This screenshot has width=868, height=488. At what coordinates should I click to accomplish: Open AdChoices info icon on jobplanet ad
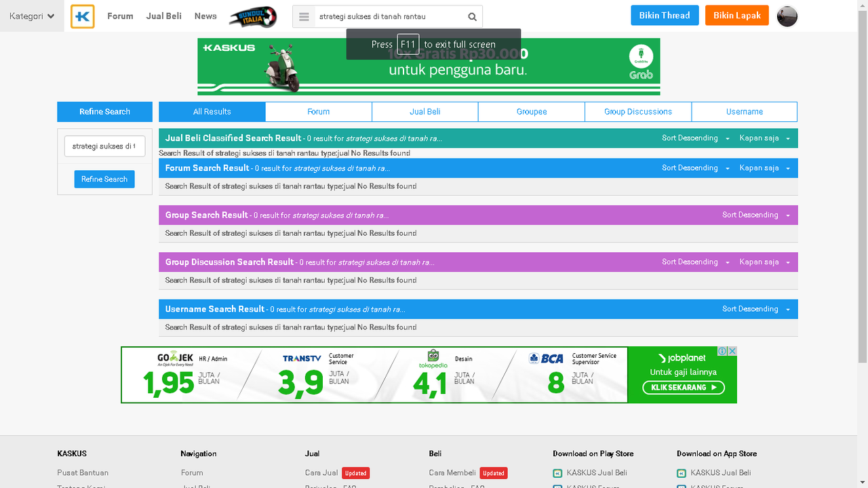click(723, 351)
